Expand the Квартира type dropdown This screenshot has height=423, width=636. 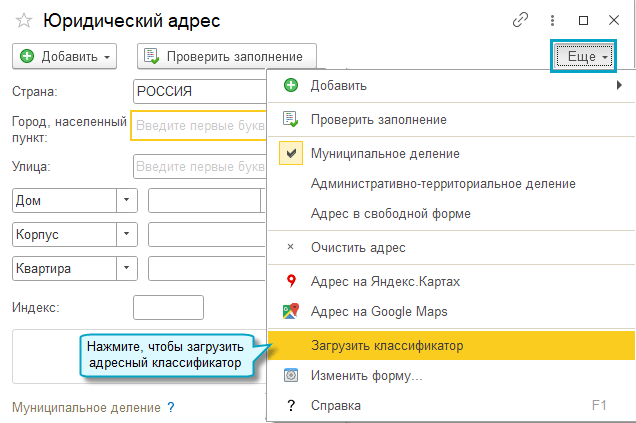point(127,269)
